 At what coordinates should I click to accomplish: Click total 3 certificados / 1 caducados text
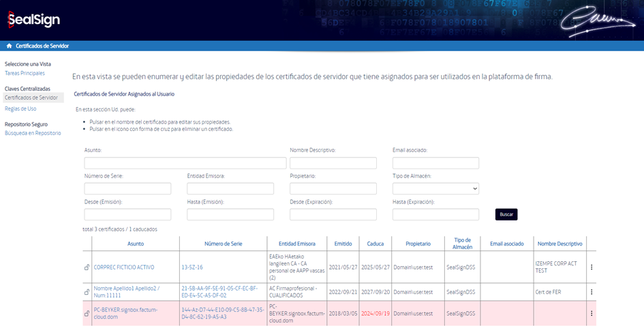(x=120, y=229)
